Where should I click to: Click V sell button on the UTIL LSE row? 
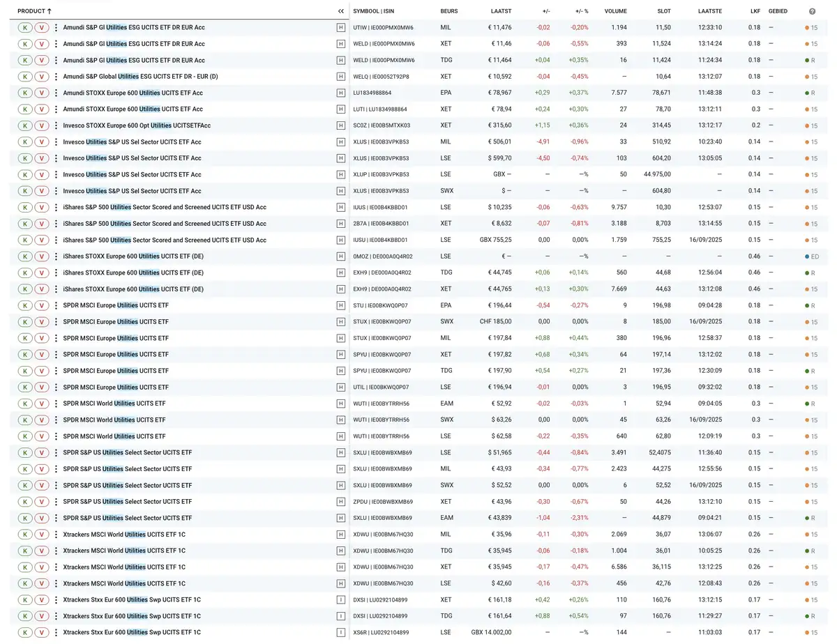click(42, 387)
